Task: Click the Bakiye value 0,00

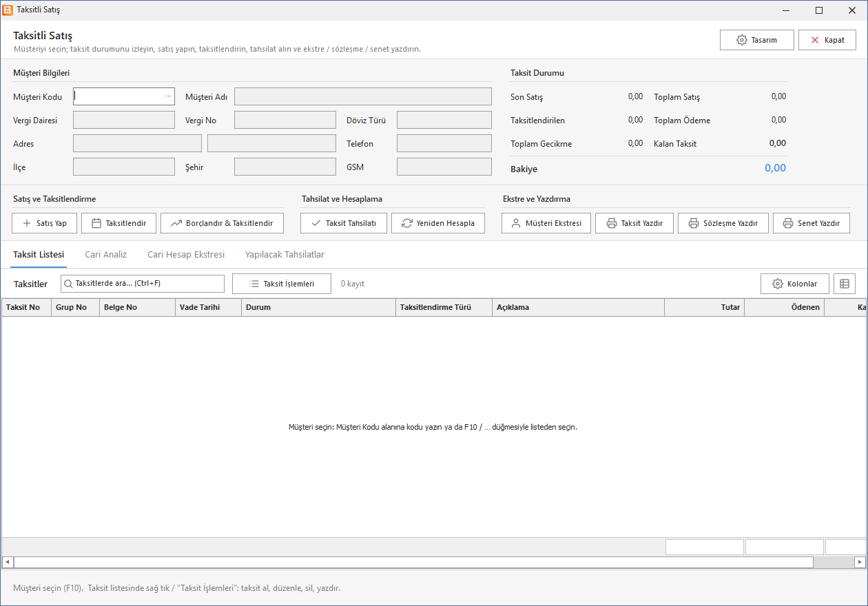Action: click(x=775, y=168)
